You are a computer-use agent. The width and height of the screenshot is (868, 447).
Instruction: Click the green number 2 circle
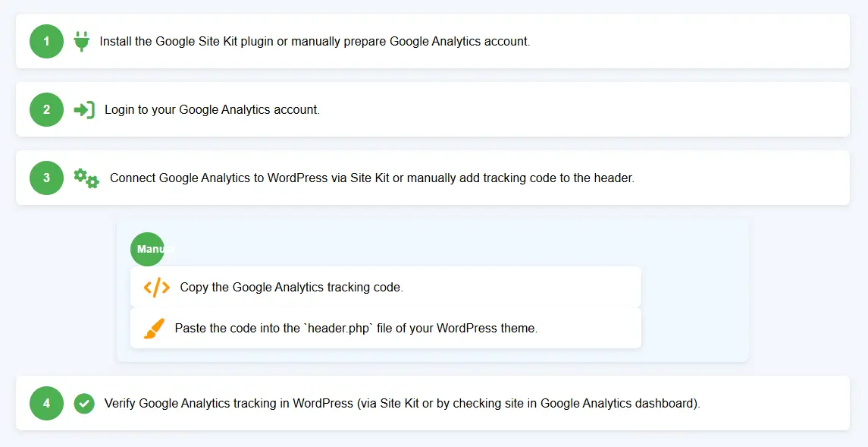point(46,110)
